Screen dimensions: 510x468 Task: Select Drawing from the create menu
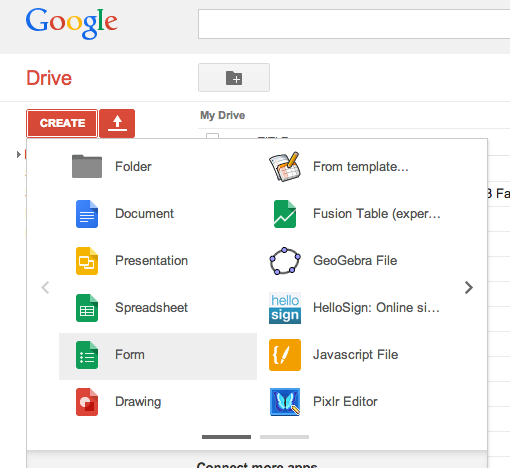(x=158, y=402)
